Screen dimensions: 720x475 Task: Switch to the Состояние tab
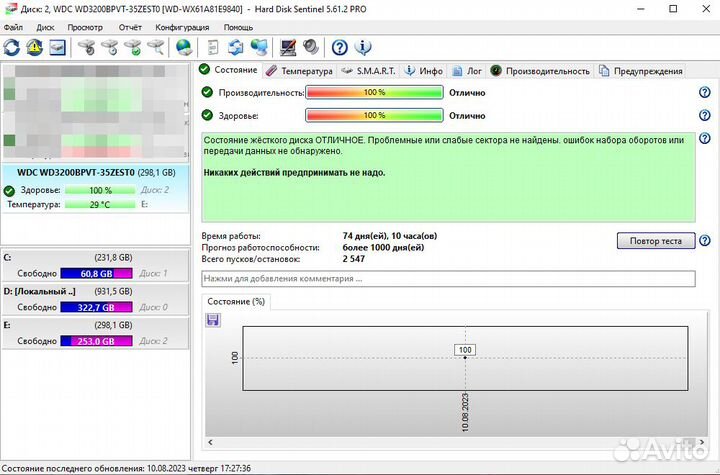229,70
